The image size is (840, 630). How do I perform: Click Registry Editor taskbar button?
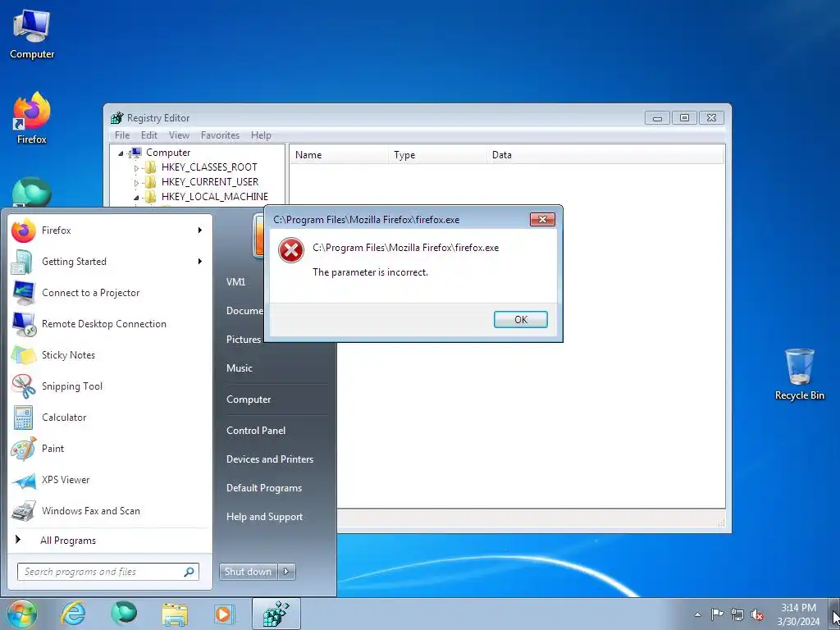point(276,614)
